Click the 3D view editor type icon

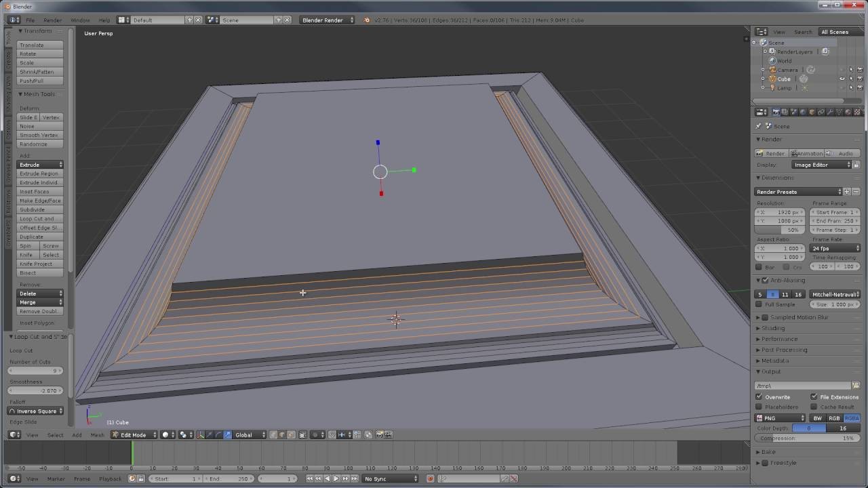click(x=14, y=434)
